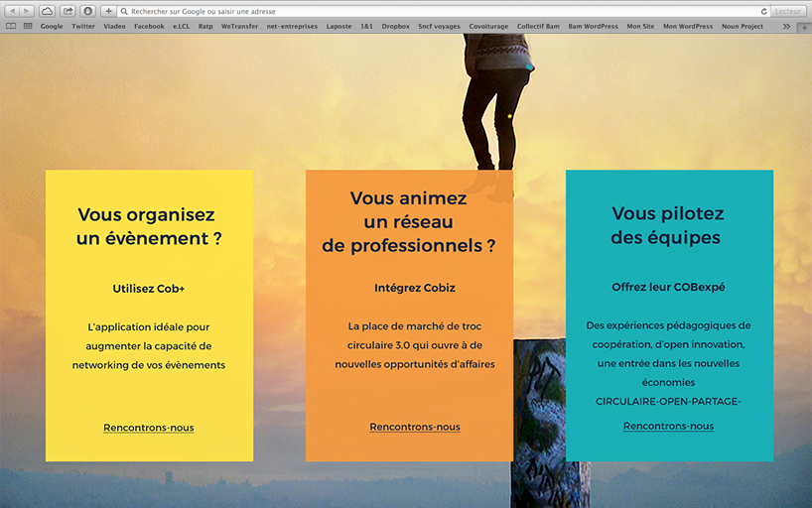This screenshot has height=508, width=812.
Task: Open the net-entreprises bookmark
Action: pyautogui.click(x=292, y=27)
